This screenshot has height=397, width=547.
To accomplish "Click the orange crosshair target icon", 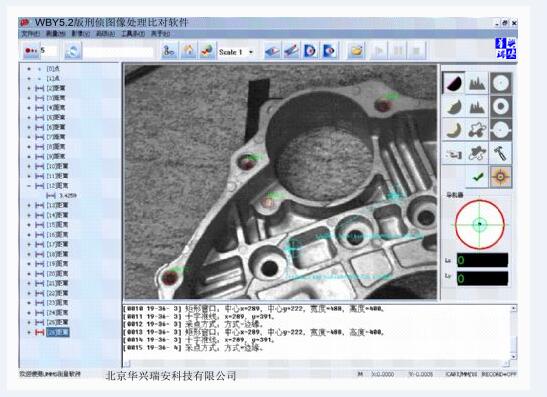I will [x=500, y=177].
